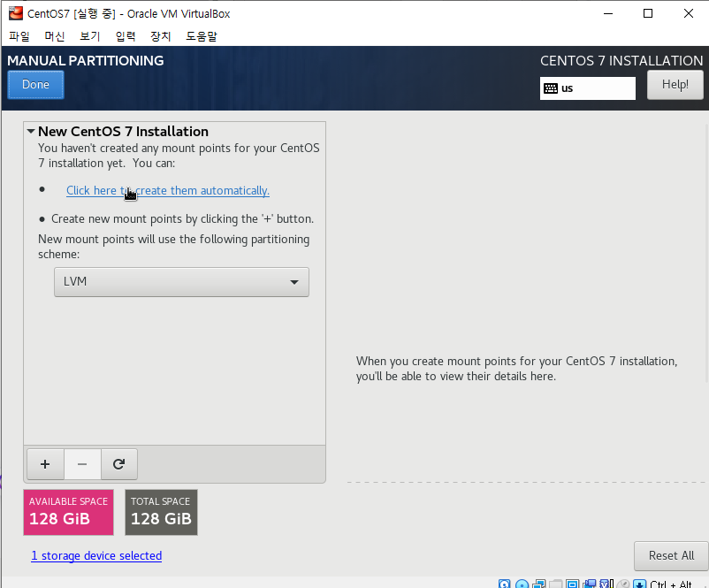The width and height of the screenshot is (709, 588).
Task: Minimize the VirtualBox window
Action: click(608, 13)
